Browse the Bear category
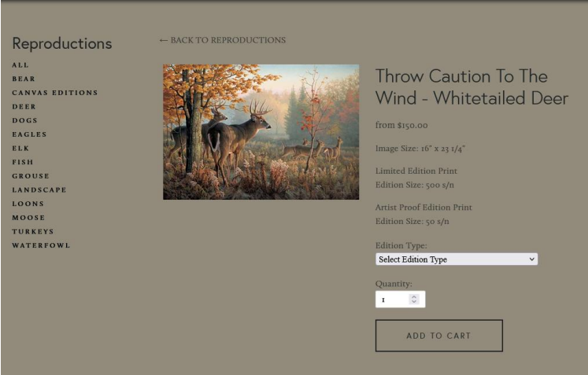The image size is (588, 375). coord(24,79)
